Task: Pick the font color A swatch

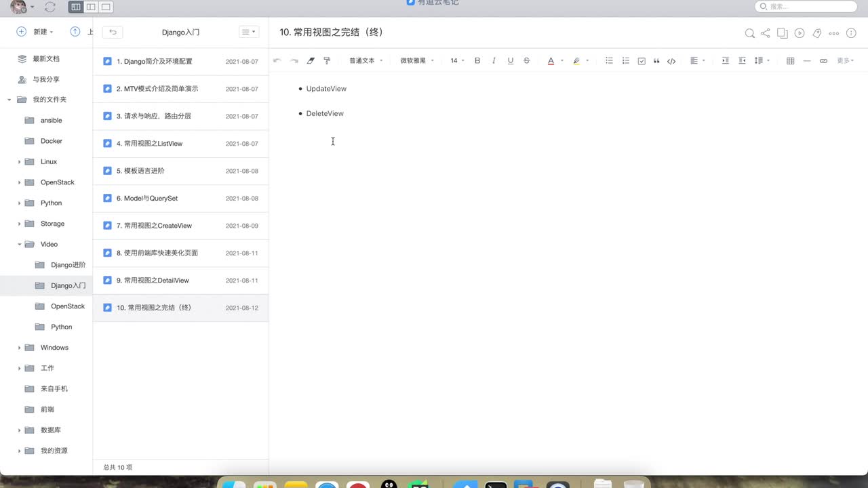Action: click(551, 60)
